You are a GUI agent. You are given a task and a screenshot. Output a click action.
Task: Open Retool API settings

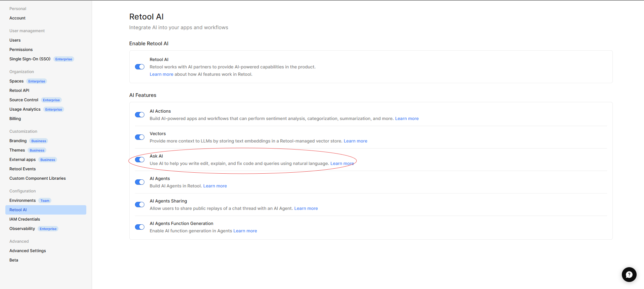click(19, 91)
